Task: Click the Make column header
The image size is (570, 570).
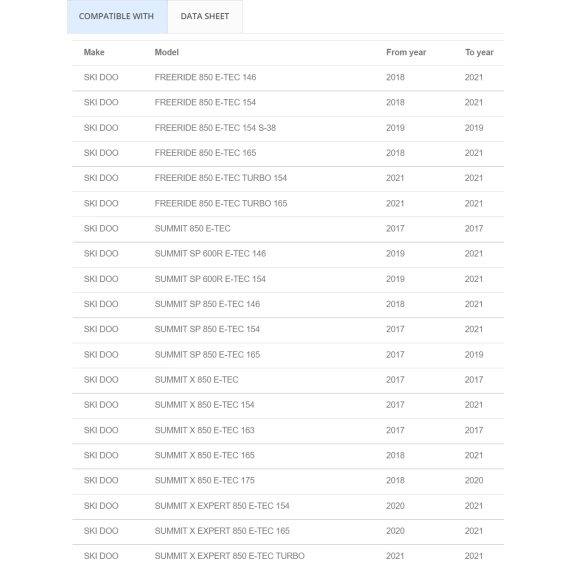Action: pyautogui.click(x=94, y=52)
